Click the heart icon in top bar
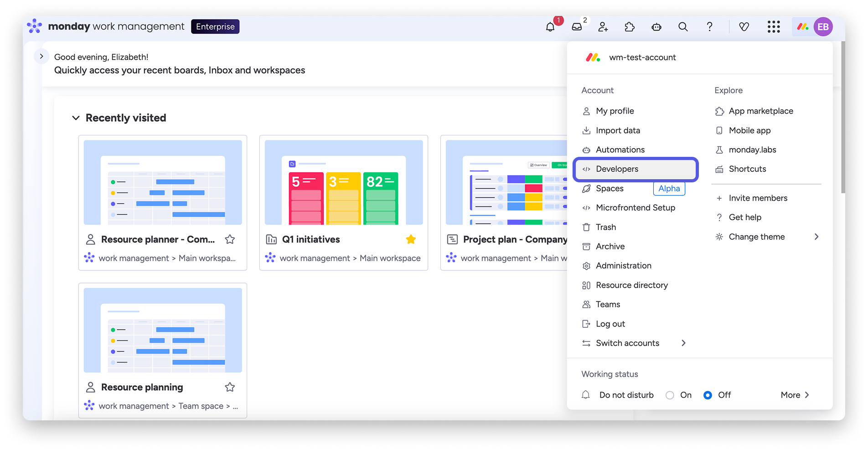 coord(744,27)
